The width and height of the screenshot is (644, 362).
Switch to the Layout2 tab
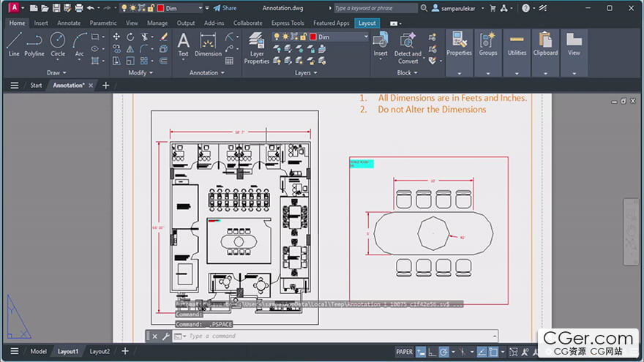[x=100, y=351]
